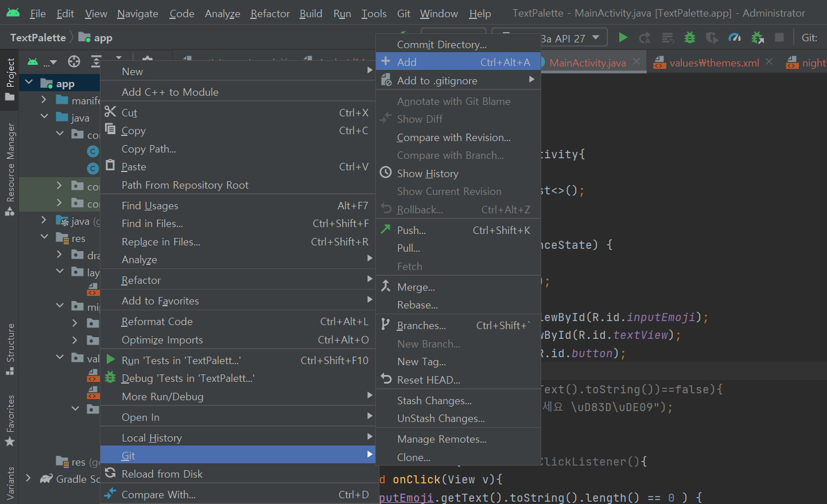Close the MainActivity.java tab
Viewport: 827px width, 504px height.
[x=636, y=61]
